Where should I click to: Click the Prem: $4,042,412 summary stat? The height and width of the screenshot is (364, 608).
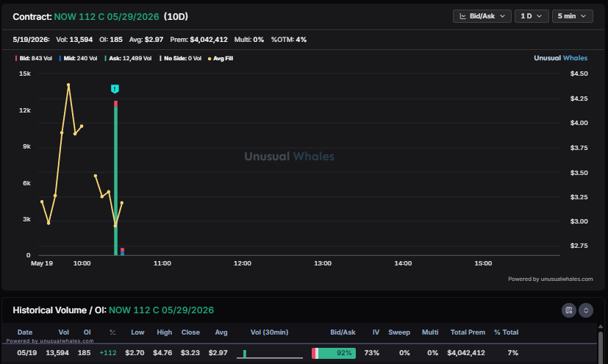pos(199,40)
